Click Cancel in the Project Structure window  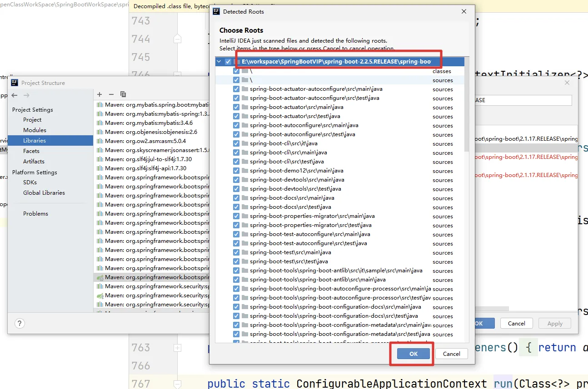point(516,324)
